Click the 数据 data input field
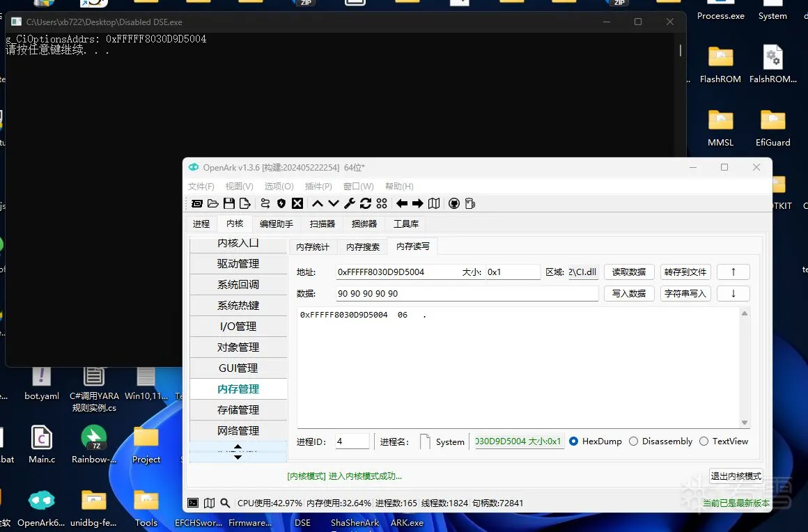 (x=467, y=294)
